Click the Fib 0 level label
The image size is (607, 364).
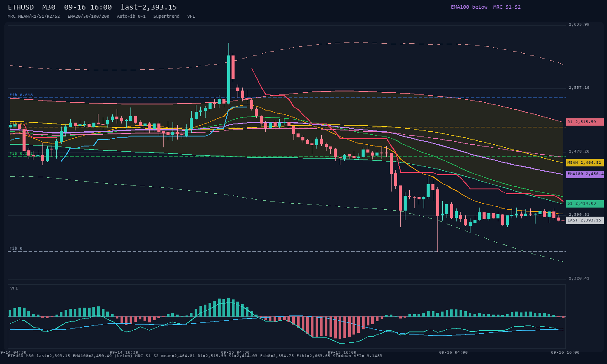point(16,248)
